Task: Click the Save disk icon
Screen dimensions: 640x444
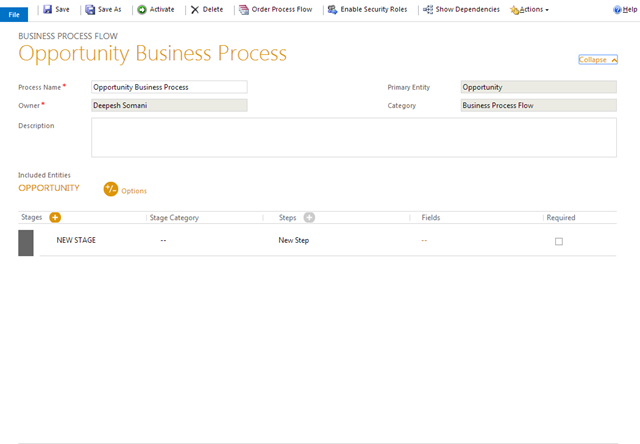Action: [x=47, y=9]
